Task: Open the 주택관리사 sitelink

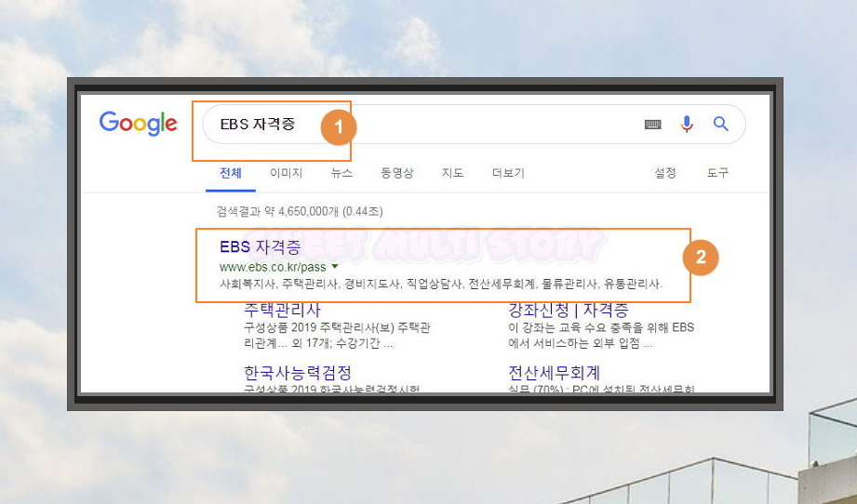Action: point(282,310)
